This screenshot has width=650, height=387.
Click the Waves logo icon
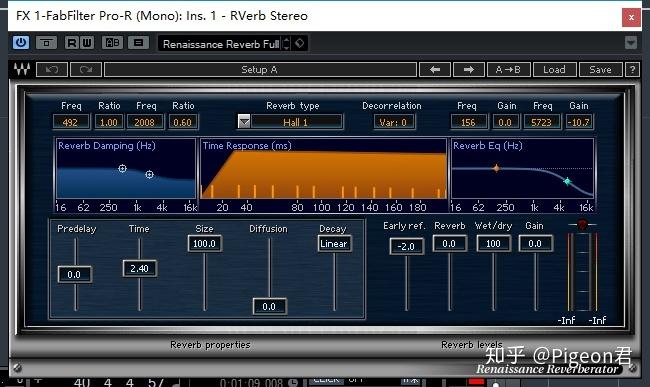tap(22, 69)
